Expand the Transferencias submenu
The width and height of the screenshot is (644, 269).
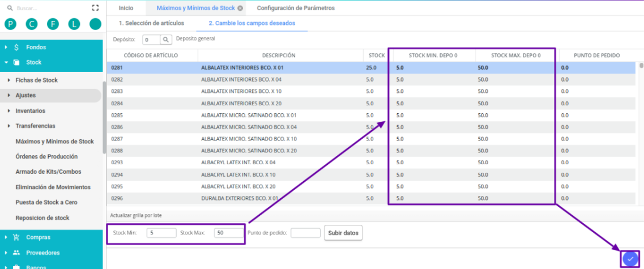tap(8, 126)
